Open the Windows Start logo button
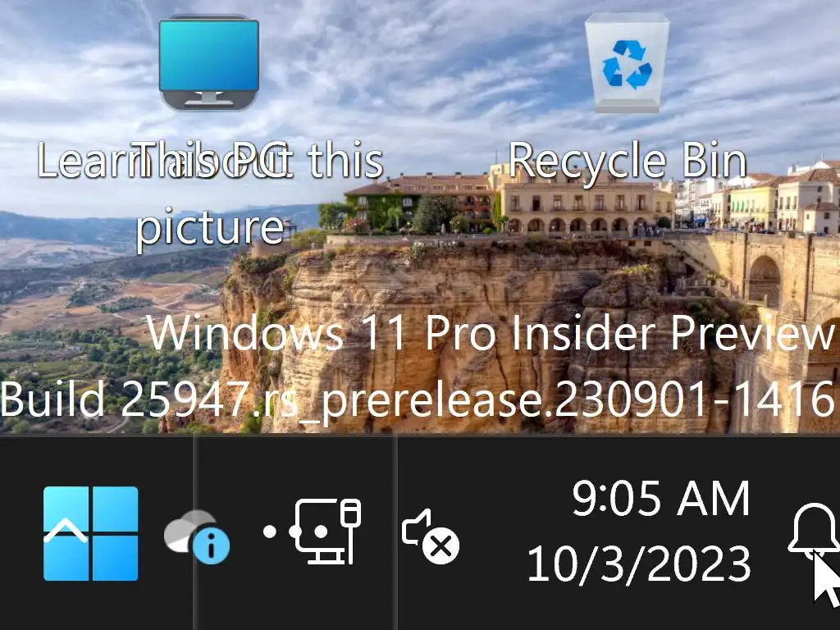 pyautogui.click(x=90, y=533)
